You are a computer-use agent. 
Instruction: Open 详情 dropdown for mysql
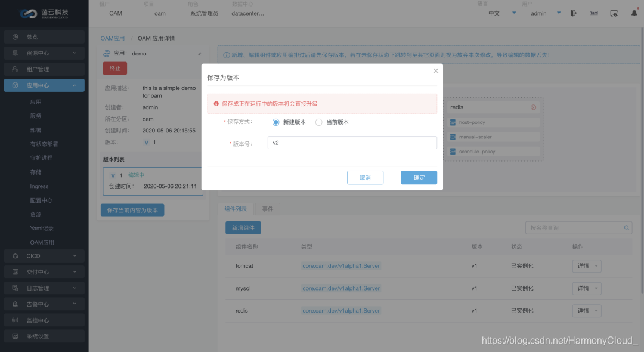coord(587,288)
